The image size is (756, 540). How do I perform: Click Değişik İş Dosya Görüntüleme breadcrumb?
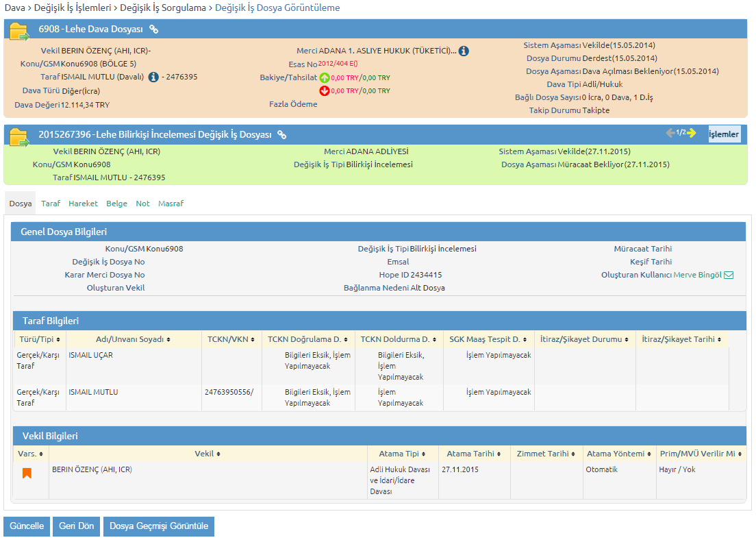277,8
